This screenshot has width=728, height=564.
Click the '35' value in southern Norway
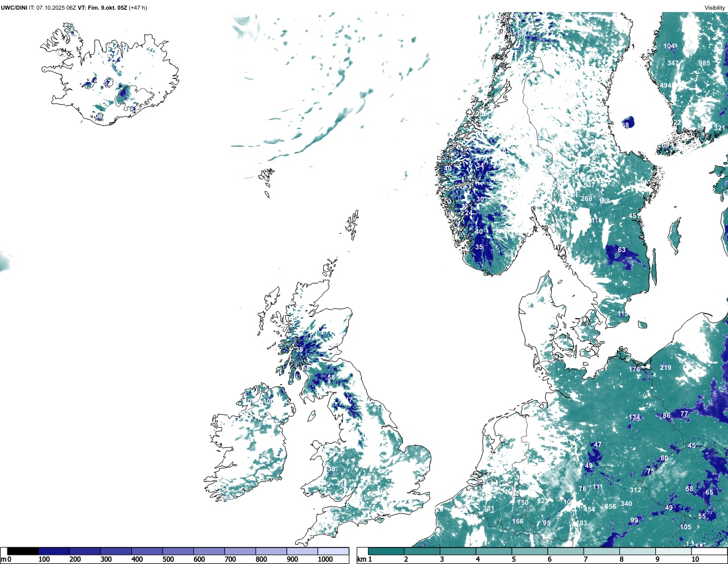point(479,247)
